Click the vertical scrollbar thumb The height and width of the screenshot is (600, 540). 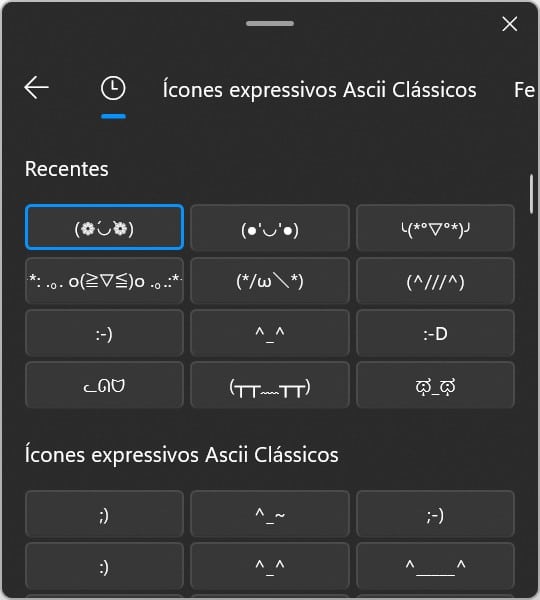point(531,194)
